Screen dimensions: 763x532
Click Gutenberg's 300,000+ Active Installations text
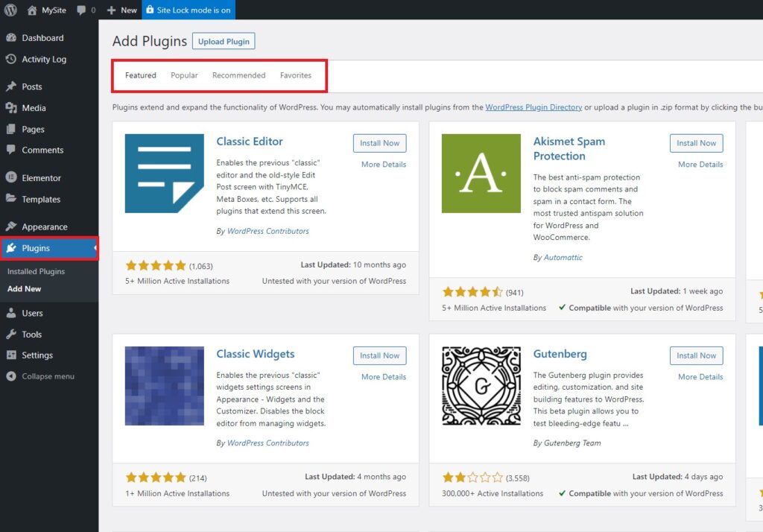pos(493,493)
